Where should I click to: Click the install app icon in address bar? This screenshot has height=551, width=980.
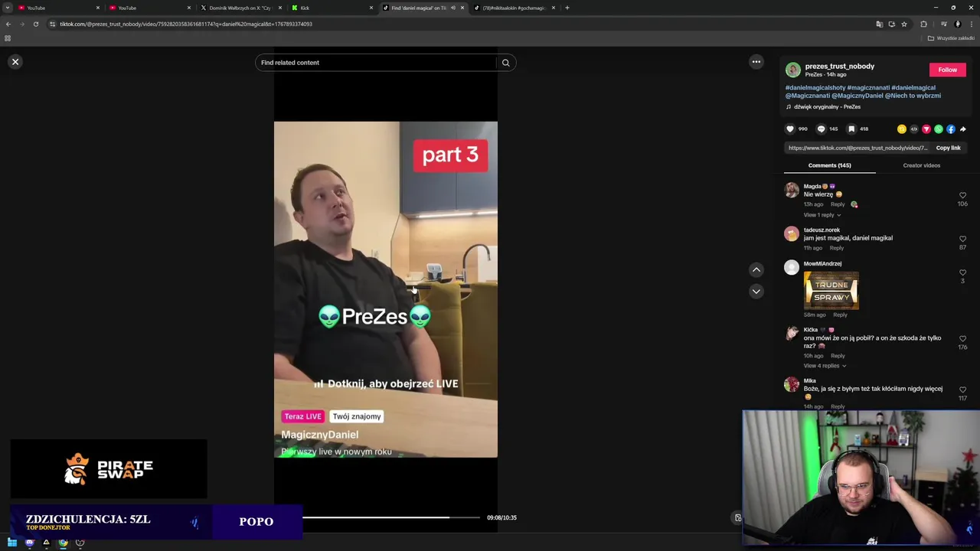[891, 24]
